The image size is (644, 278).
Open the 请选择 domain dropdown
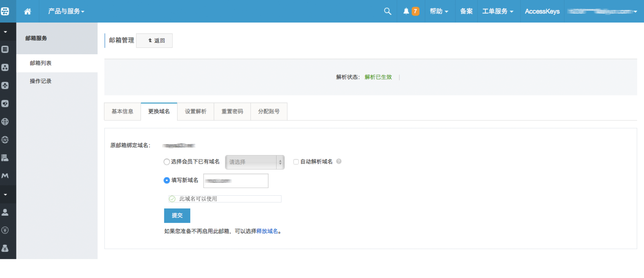pyautogui.click(x=255, y=162)
